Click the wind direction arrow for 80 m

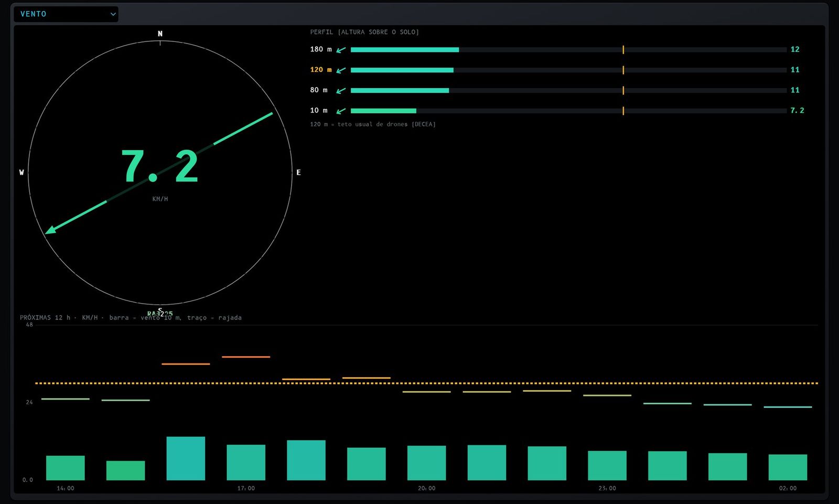[x=341, y=91]
